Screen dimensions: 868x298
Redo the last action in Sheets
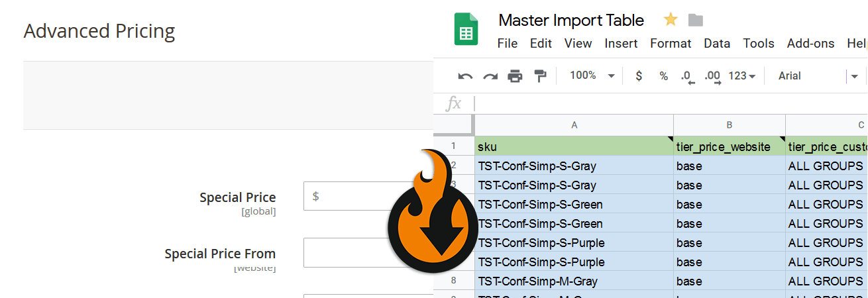pos(490,76)
